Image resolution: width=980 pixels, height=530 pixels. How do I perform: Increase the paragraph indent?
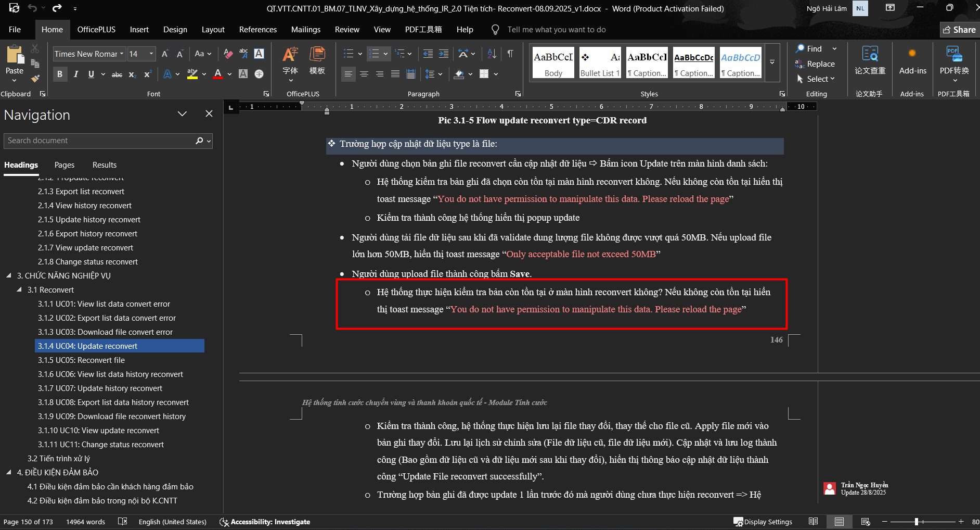pyautogui.click(x=444, y=54)
